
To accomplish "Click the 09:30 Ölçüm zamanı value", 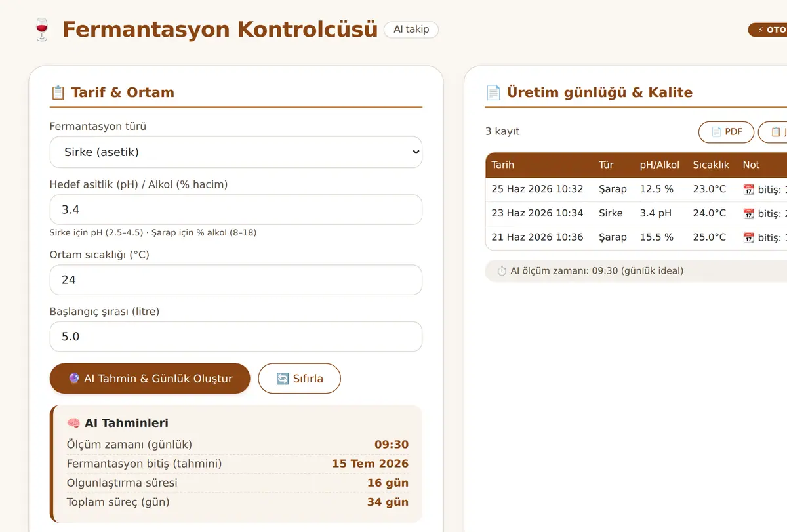I will click(392, 445).
